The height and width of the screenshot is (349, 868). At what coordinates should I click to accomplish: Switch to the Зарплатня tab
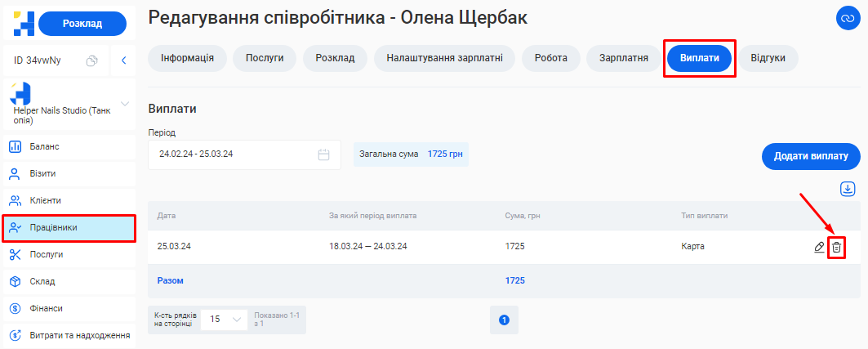point(623,58)
